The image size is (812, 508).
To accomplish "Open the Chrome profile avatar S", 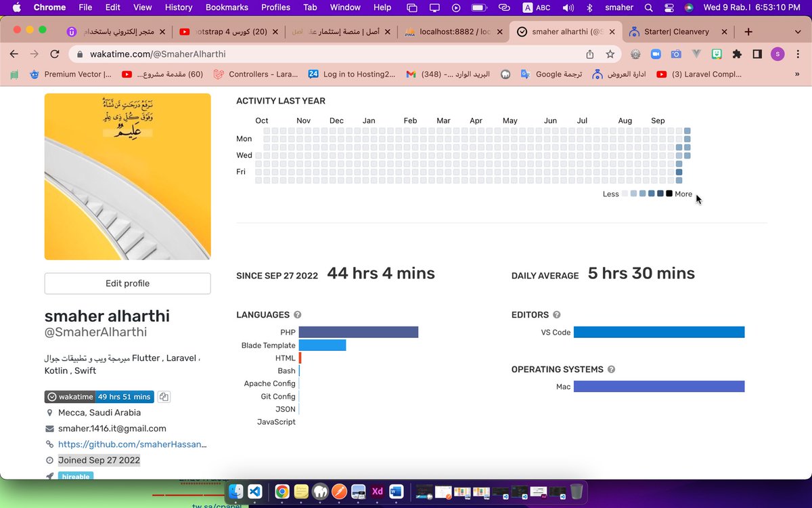I will pos(777,54).
